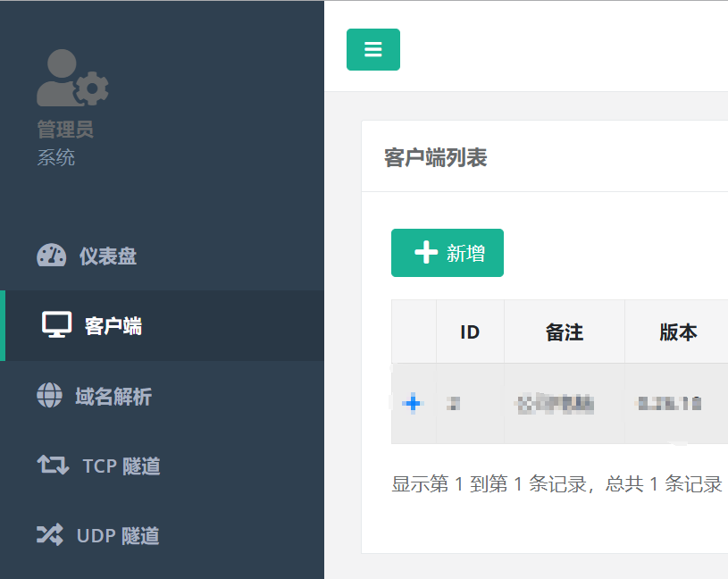Click the 管理员 username label
Image resolution: width=728 pixels, height=579 pixels.
tap(65, 130)
